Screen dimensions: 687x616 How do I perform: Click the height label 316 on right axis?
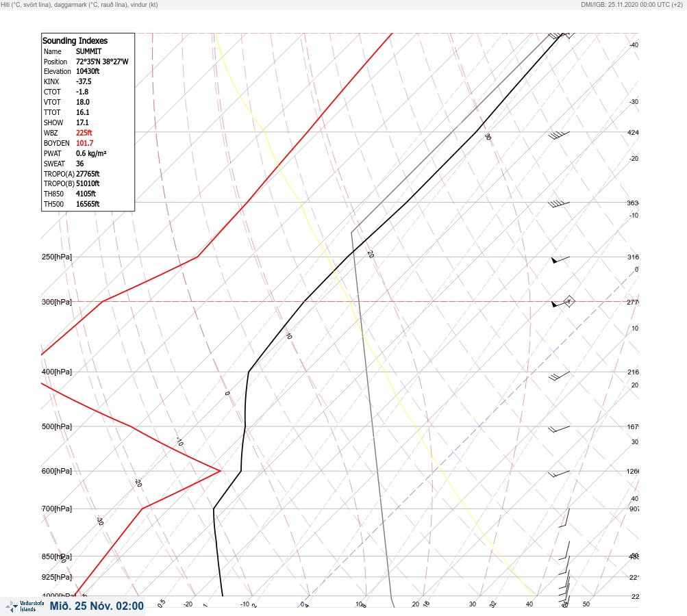(633, 257)
